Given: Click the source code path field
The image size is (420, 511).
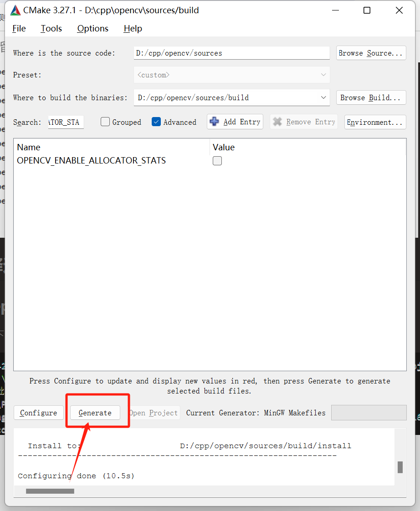Looking at the screenshot, I should coord(231,53).
